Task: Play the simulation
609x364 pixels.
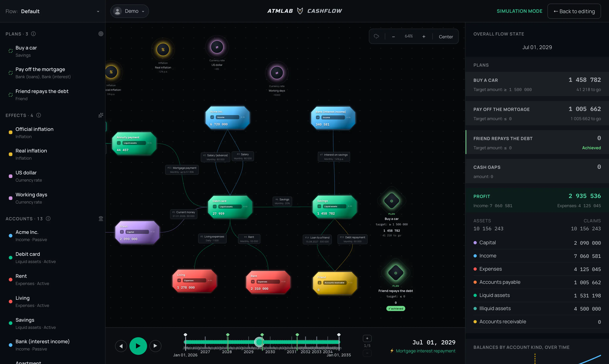Action: pyautogui.click(x=138, y=346)
